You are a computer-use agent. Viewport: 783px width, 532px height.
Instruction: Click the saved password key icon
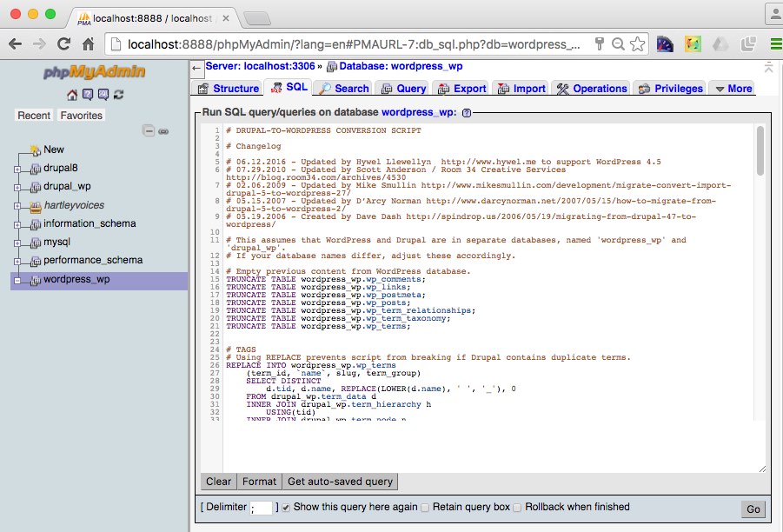point(600,44)
